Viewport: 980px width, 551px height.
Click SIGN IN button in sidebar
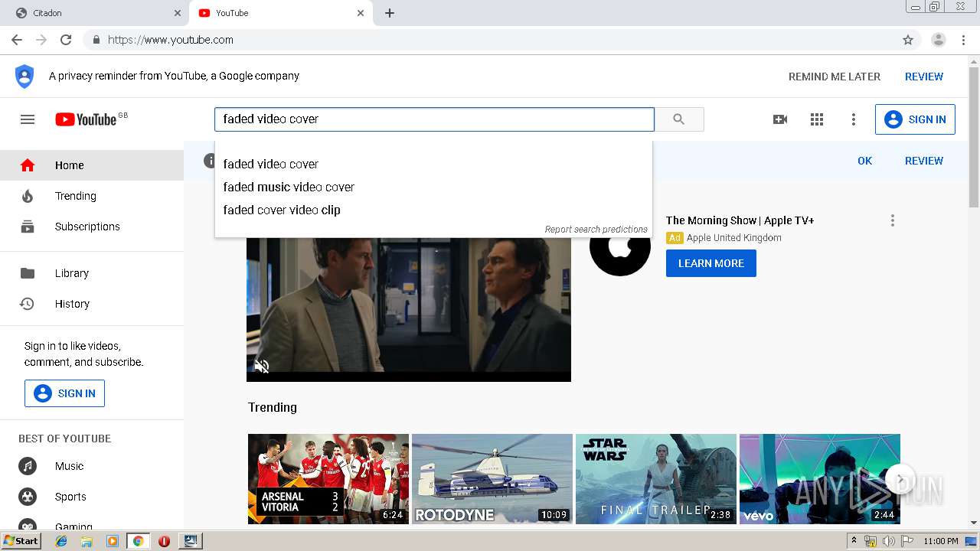(64, 393)
